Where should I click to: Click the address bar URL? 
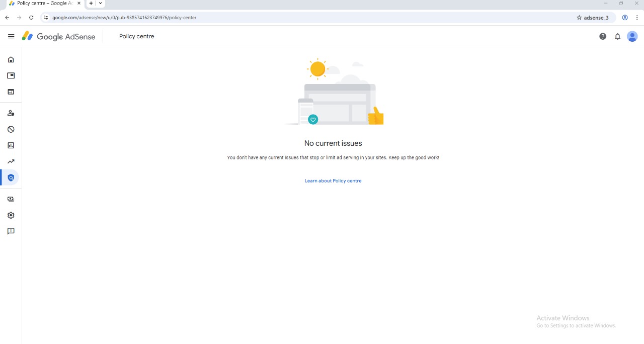[x=124, y=18]
